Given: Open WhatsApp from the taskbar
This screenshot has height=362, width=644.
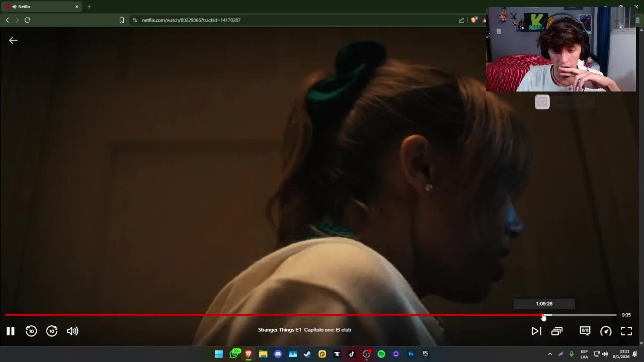Looking at the screenshot, I should 234,354.
